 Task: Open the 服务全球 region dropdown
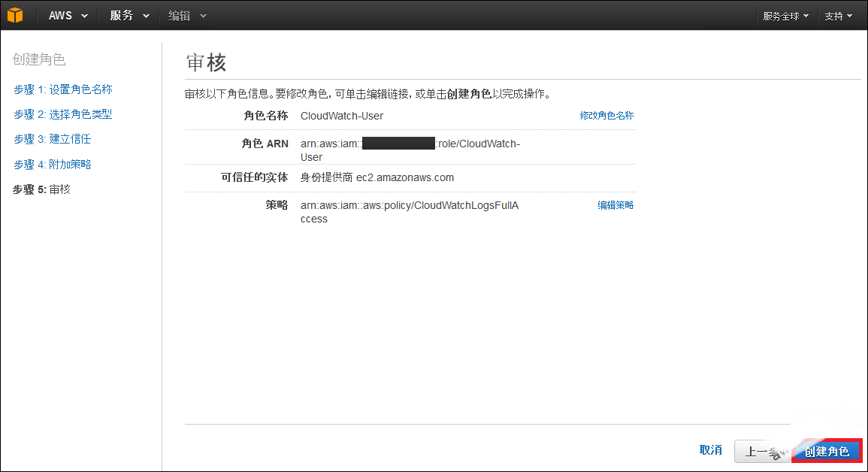pyautogui.click(x=785, y=16)
